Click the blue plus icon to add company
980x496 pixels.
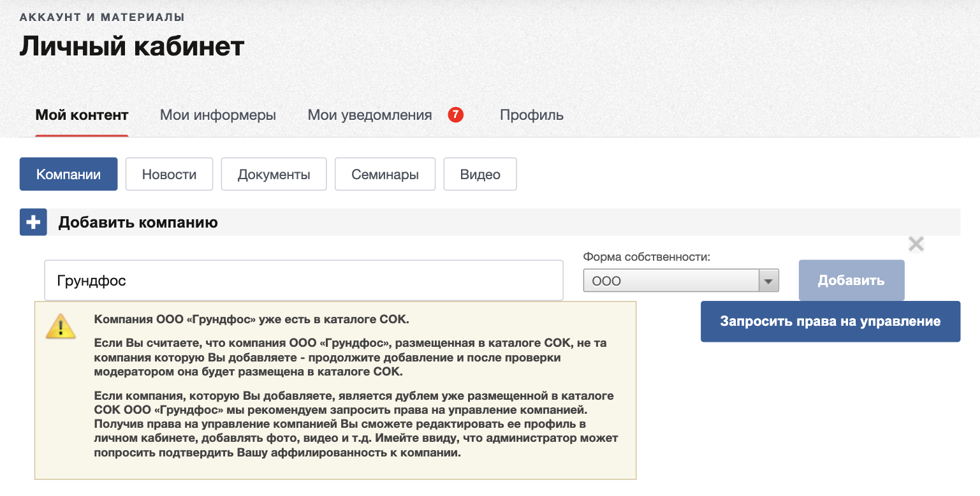[33, 222]
